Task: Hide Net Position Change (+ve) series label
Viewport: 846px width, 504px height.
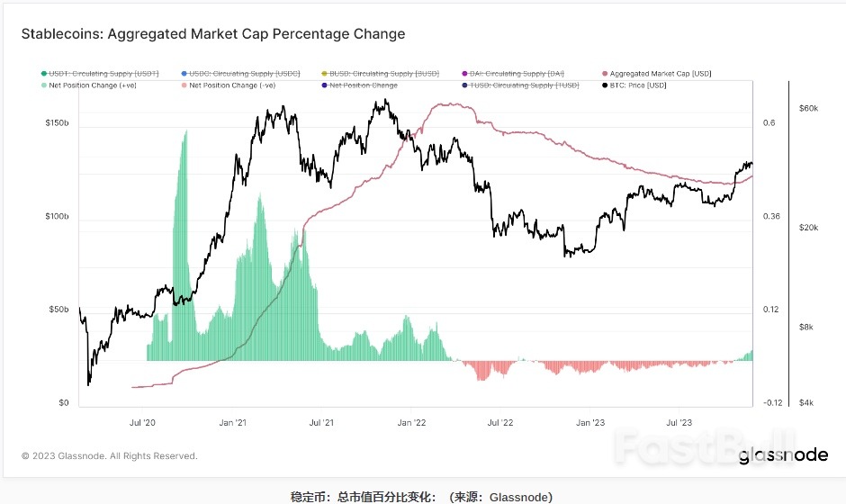Action: coord(93,85)
